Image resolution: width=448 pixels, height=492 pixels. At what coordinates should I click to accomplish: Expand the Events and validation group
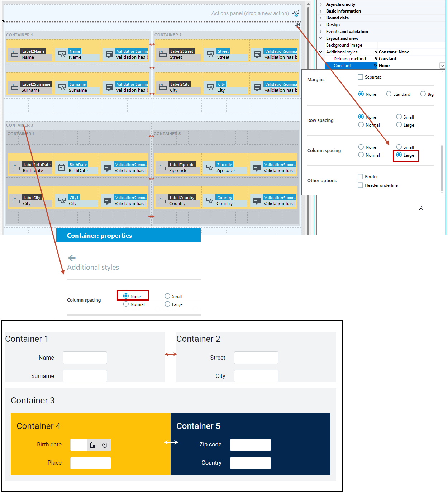321,32
